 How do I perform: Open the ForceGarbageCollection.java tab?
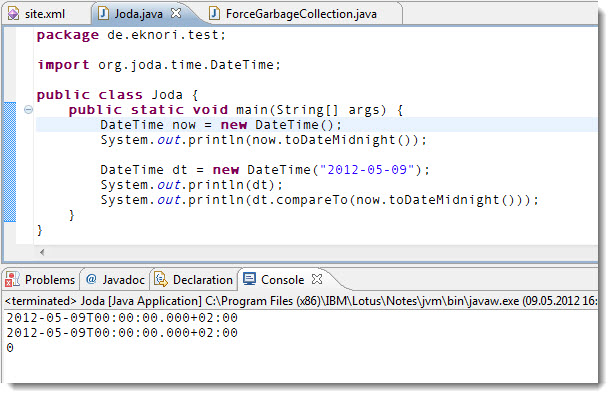tap(301, 14)
